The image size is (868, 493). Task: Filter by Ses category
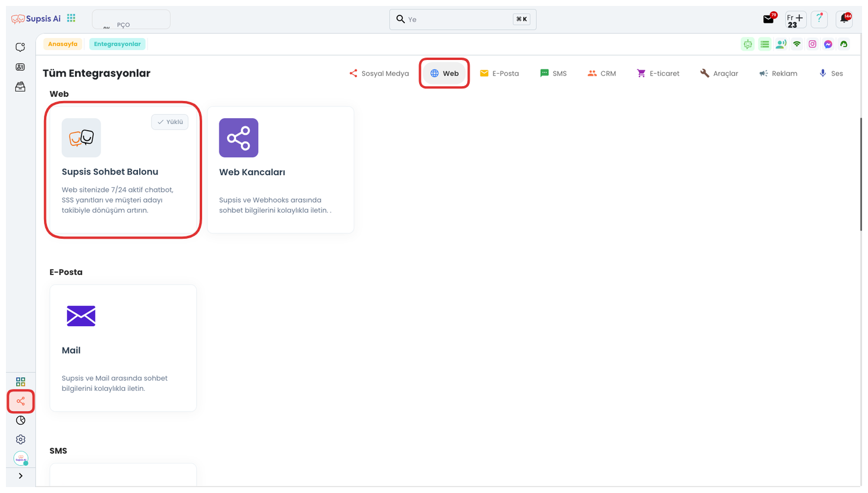click(x=831, y=74)
